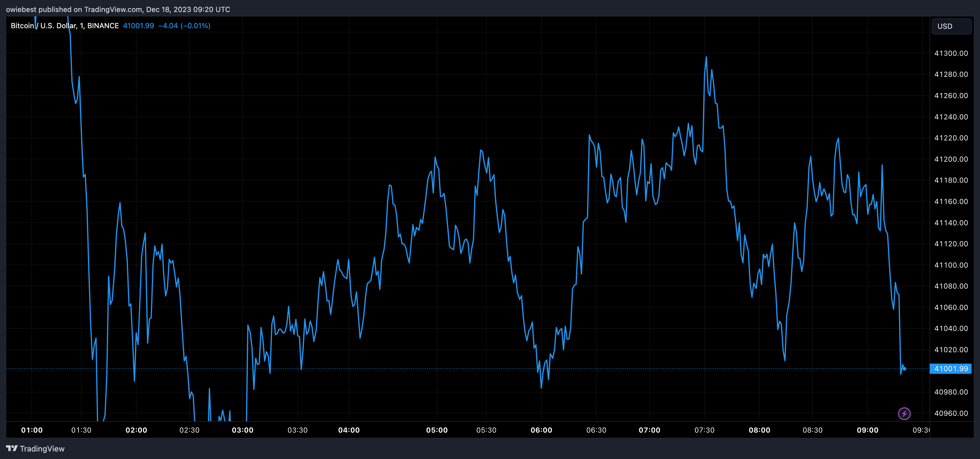The width and height of the screenshot is (980, 459).
Task: Click the 41300.00 price axis label
Action: coord(951,53)
